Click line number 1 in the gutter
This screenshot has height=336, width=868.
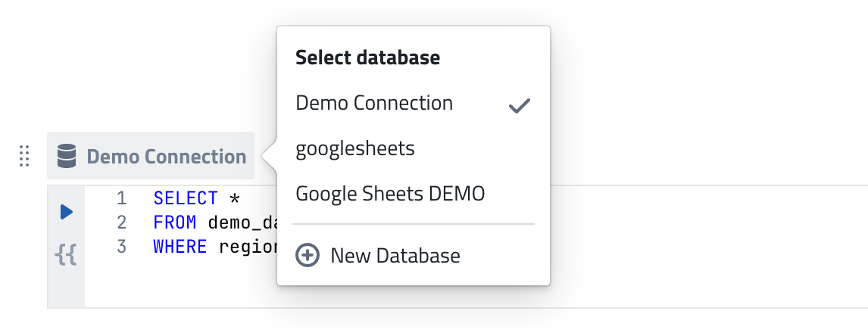pos(122,198)
